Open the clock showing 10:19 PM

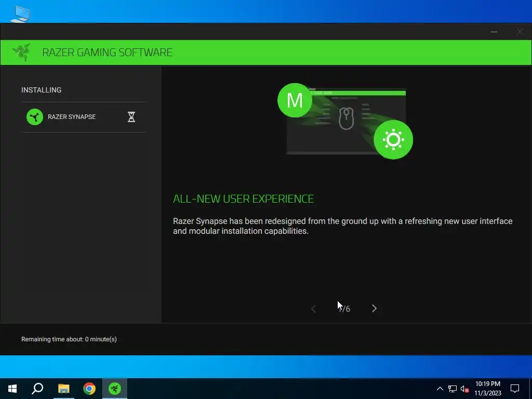487,389
